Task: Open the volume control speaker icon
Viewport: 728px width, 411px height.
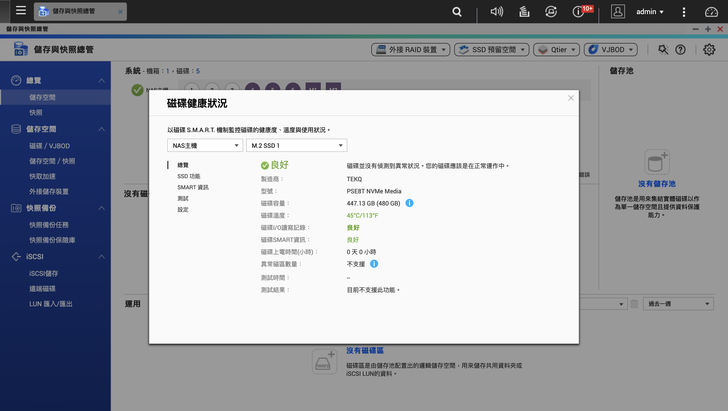Action: click(x=497, y=12)
